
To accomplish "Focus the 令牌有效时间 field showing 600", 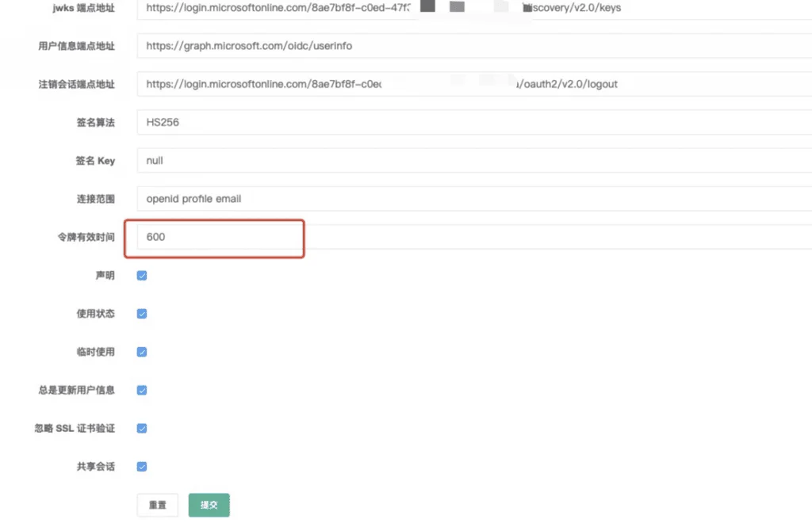I will (474, 237).
